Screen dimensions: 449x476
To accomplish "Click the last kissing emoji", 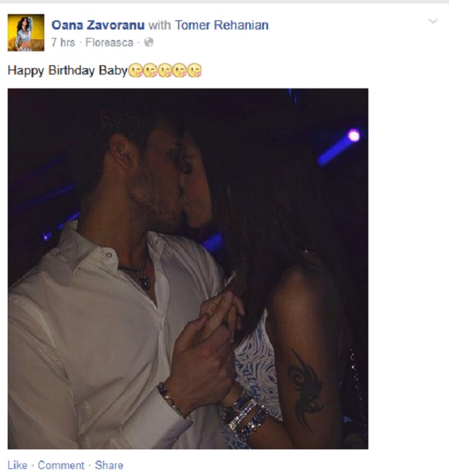I will [194, 70].
